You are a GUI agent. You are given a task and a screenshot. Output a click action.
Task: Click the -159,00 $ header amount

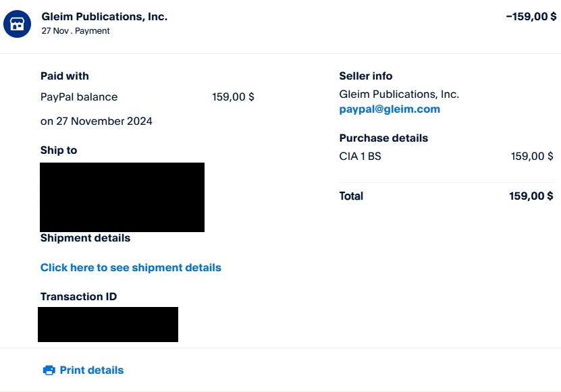tap(531, 17)
